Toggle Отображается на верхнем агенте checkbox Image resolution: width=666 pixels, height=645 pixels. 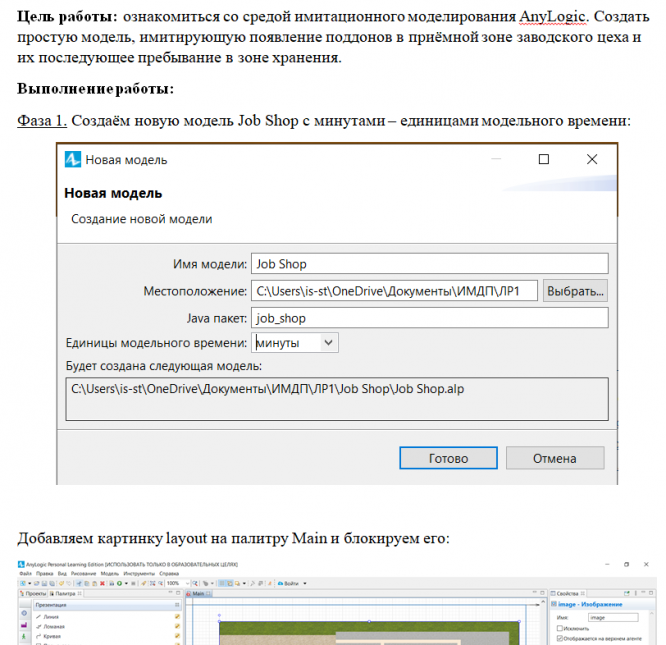pyautogui.click(x=559, y=638)
